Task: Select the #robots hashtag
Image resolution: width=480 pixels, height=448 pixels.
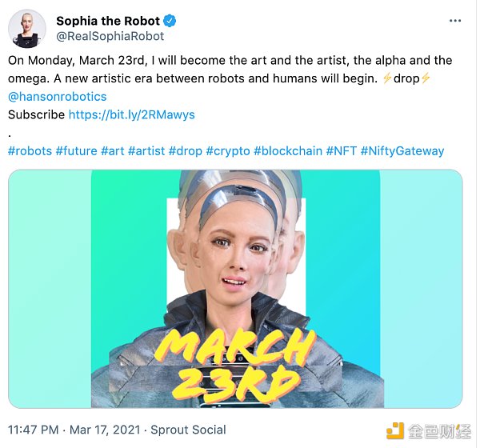Action: [30, 150]
